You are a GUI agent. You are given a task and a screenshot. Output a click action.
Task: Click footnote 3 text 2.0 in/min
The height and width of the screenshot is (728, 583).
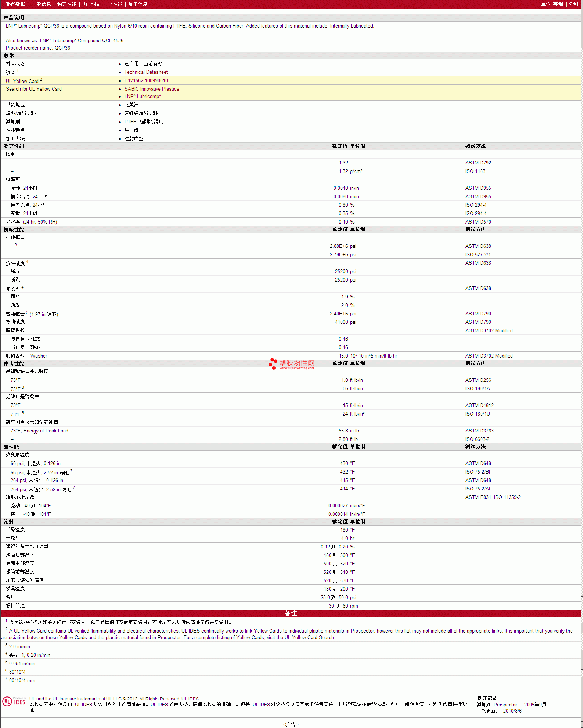click(x=19, y=647)
